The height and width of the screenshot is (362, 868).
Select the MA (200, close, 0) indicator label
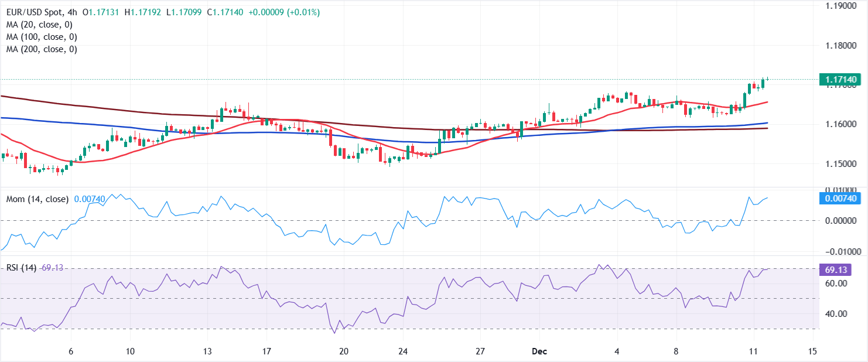coord(41,49)
